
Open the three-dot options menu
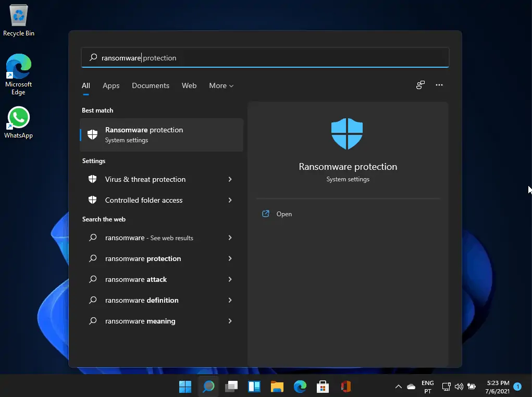pos(439,85)
